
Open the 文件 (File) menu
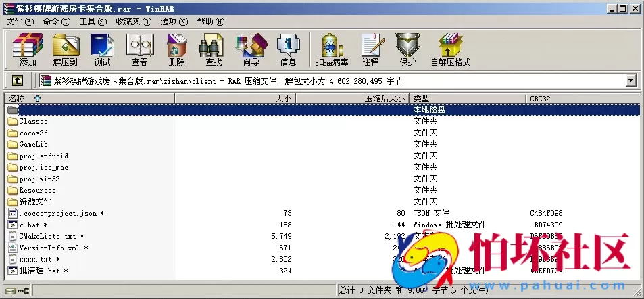(20, 22)
